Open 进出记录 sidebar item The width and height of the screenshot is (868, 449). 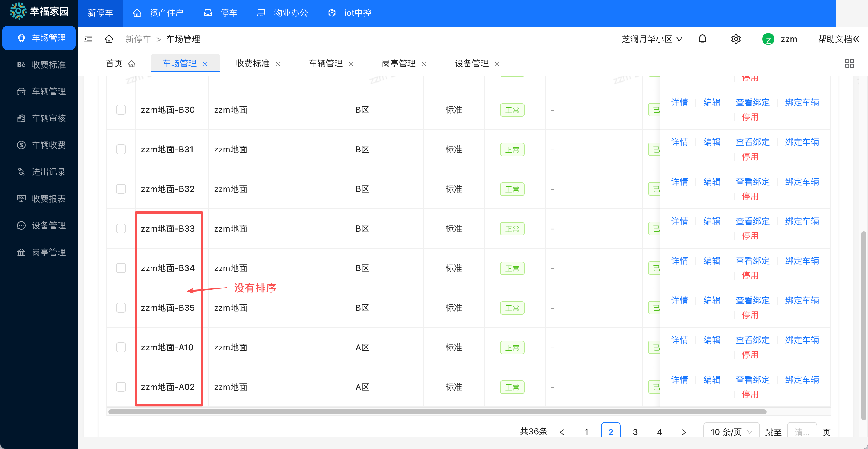(39, 172)
